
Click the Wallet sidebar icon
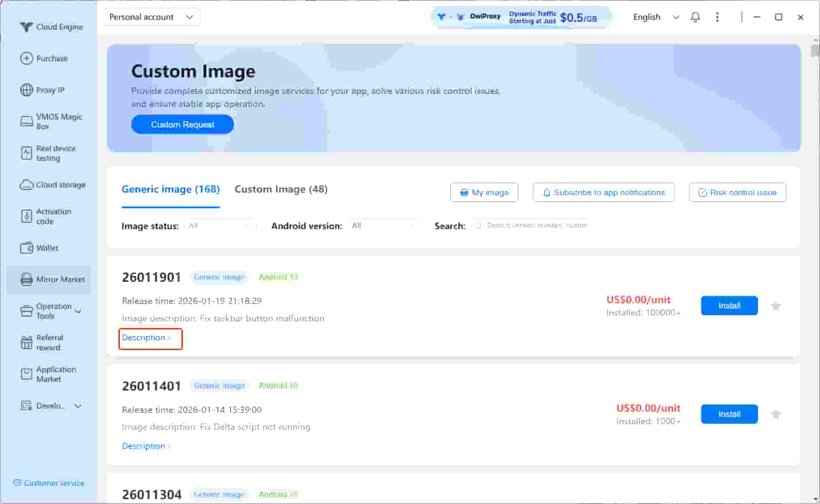click(x=26, y=248)
